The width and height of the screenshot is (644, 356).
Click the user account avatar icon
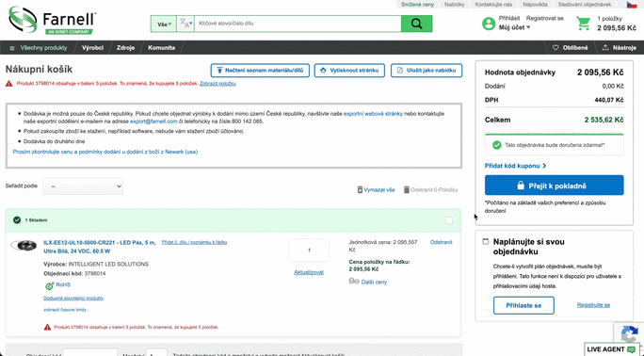pyautogui.click(x=489, y=24)
